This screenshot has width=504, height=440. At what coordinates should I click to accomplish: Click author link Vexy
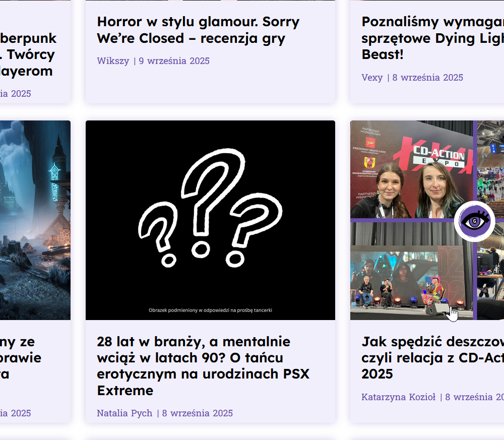click(372, 78)
